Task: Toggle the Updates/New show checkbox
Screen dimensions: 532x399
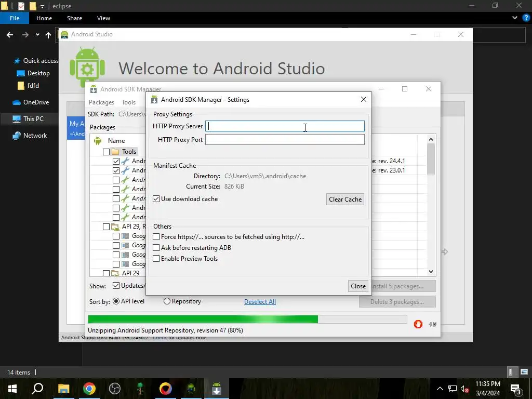Action: (x=116, y=286)
